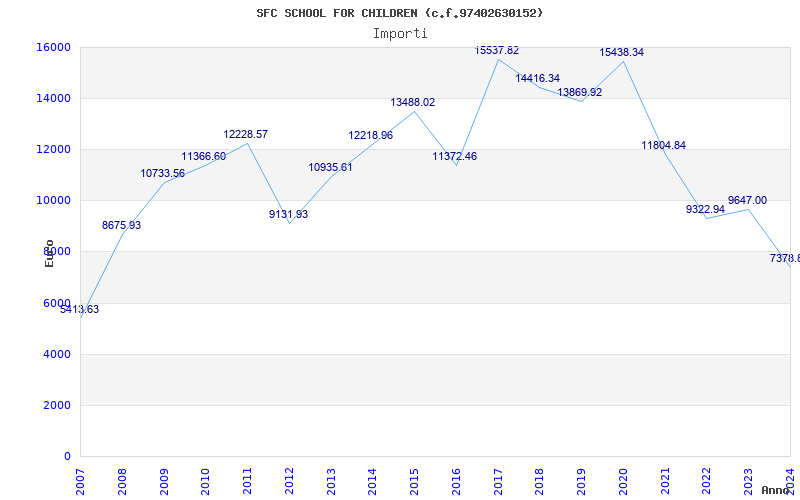
Task: Select the data label 11366.60
Action: (204, 156)
